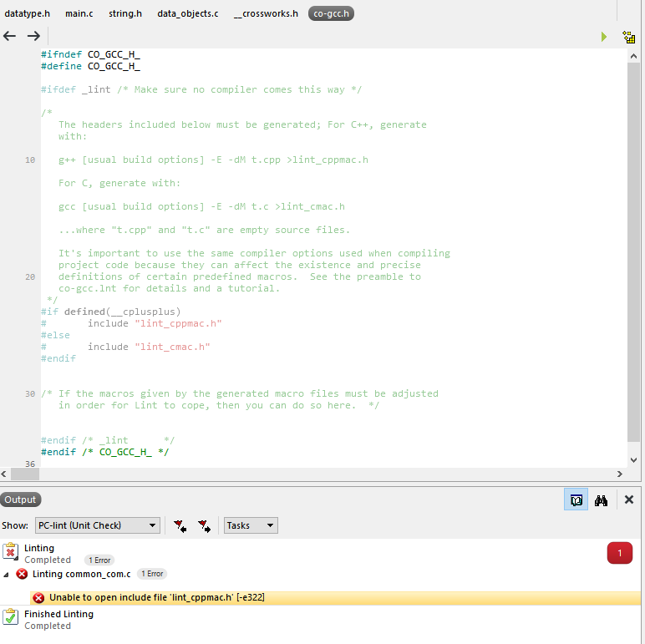Navigate forward with the right arrow

coord(33,36)
